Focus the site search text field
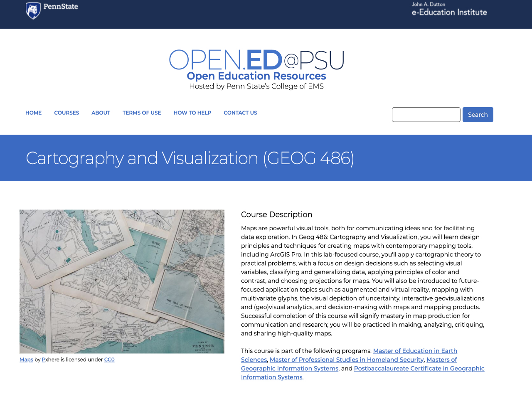Viewport: 532px width, 399px height. coord(426,115)
